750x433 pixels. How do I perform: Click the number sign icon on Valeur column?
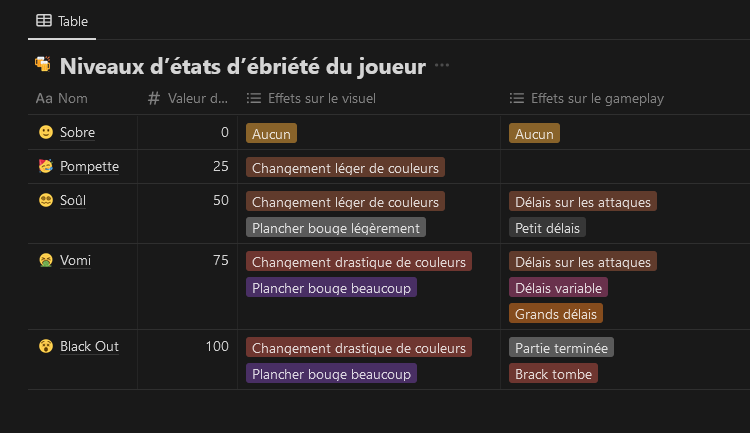coord(154,98)
